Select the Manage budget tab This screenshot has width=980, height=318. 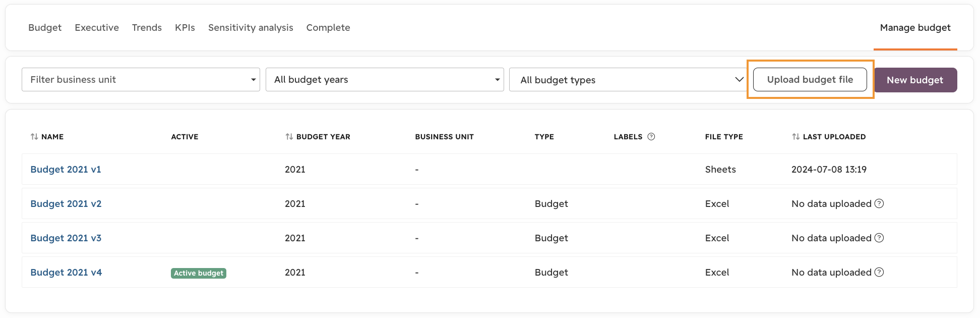(915, 28)
